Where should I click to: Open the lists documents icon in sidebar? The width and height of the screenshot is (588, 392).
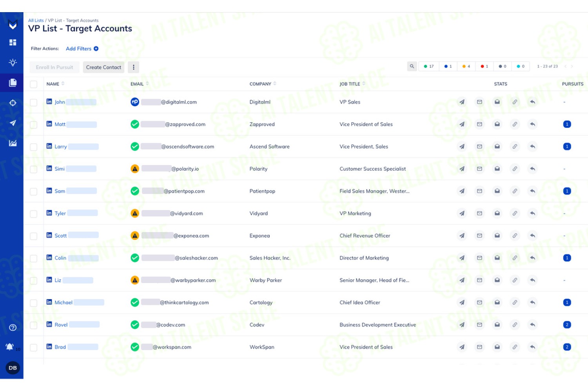click(13, 83)
